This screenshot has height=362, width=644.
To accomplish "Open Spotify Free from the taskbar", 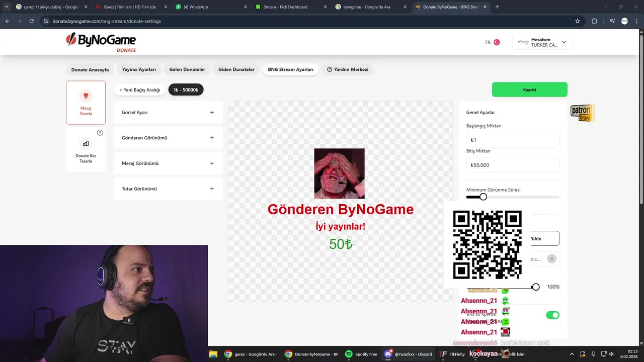I will pos(361,354).
